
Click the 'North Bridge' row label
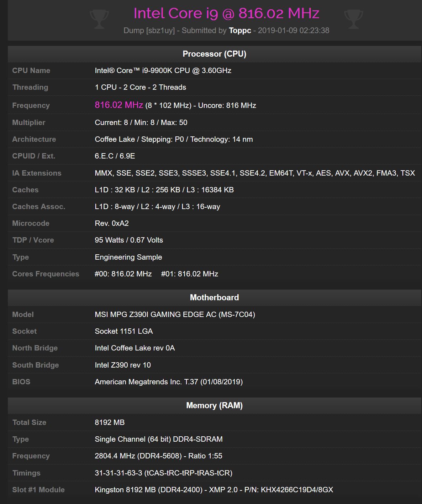tap(35, 348)
